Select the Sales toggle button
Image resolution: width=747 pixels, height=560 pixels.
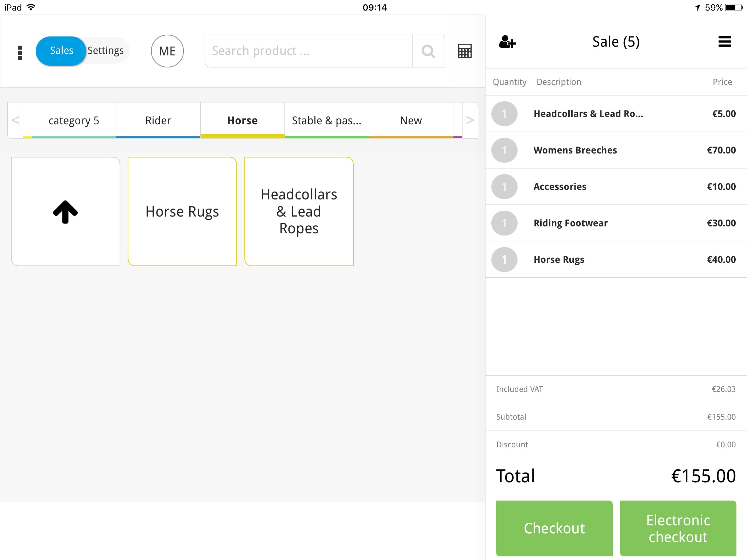61,51
